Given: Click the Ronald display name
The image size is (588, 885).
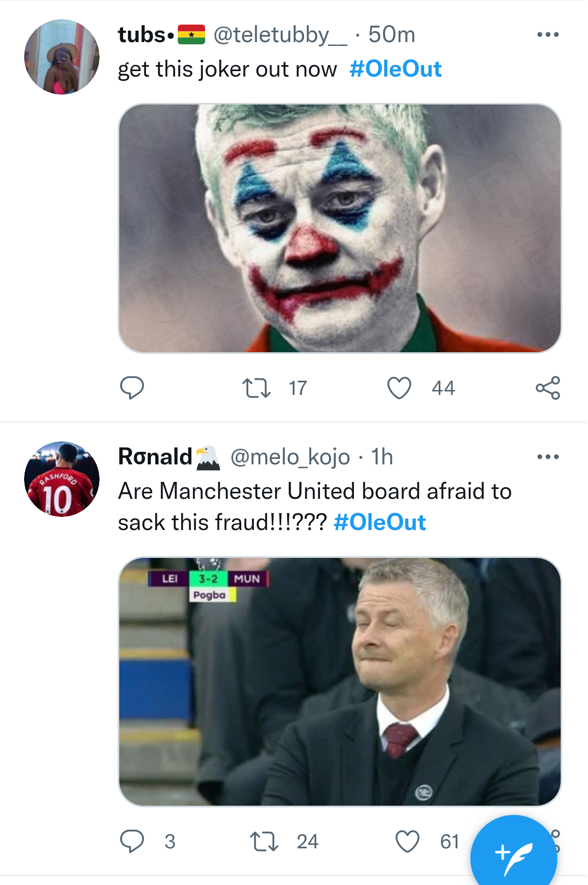Looking at the screenshot, I should click(155, 457).
